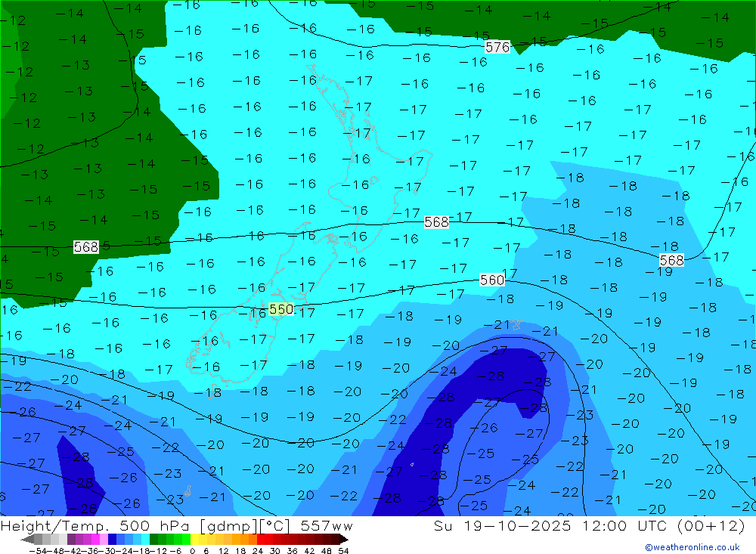756x554 pixels.
Task: Click the legend value 0
Action: click(192, 551)
